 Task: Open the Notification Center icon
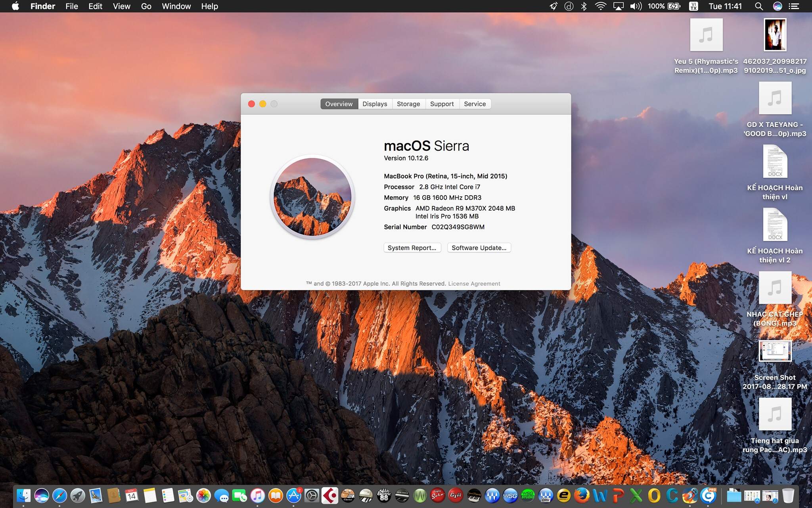(x=794, y=6)
